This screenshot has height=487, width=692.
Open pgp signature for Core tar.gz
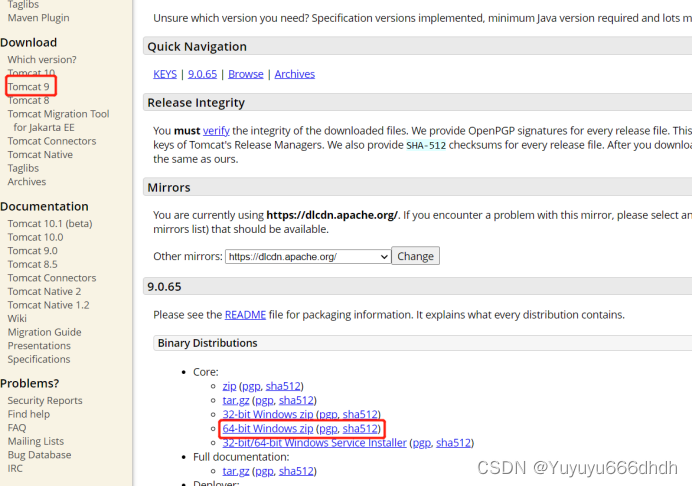coord(264,400)
